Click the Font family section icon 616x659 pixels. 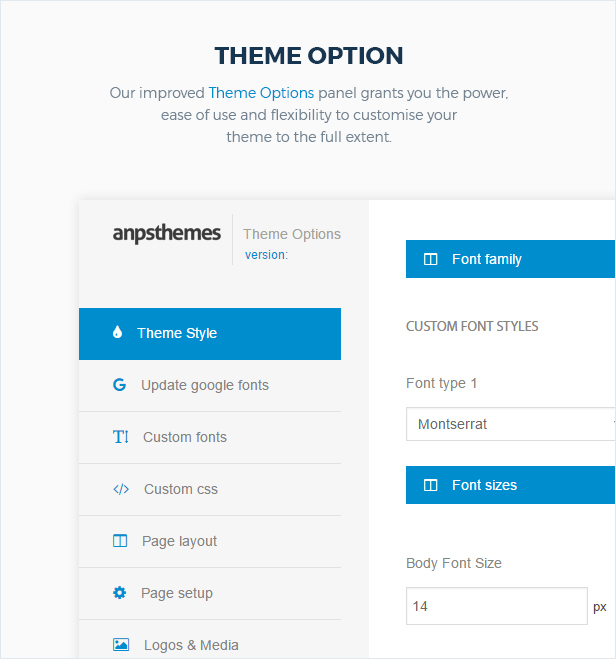tap(431, 259)
